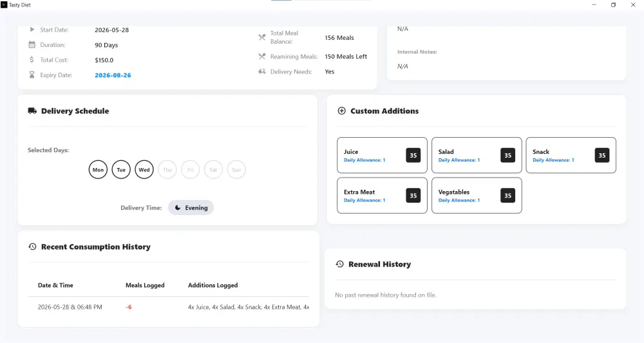This screenshot has height=343, width=644.
Task: Click the dollar icon next to Total Cost
Action: point(32,59)
